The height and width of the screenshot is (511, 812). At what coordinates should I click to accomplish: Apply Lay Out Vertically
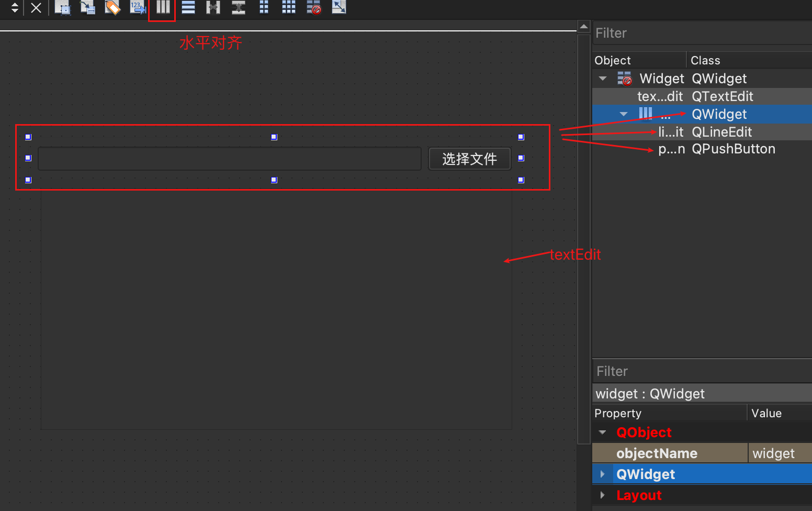(x=188, y=7)
